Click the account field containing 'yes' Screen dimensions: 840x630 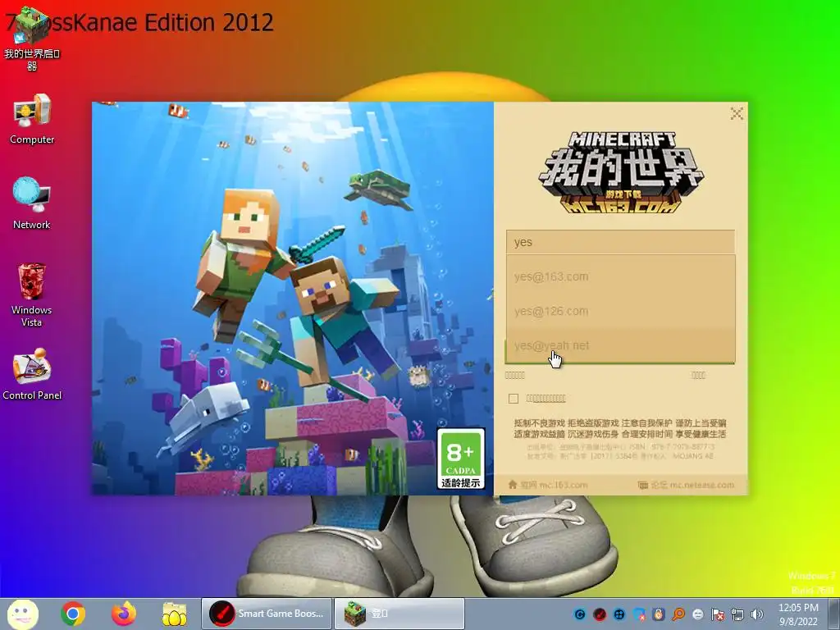click(x=620, y=242)
